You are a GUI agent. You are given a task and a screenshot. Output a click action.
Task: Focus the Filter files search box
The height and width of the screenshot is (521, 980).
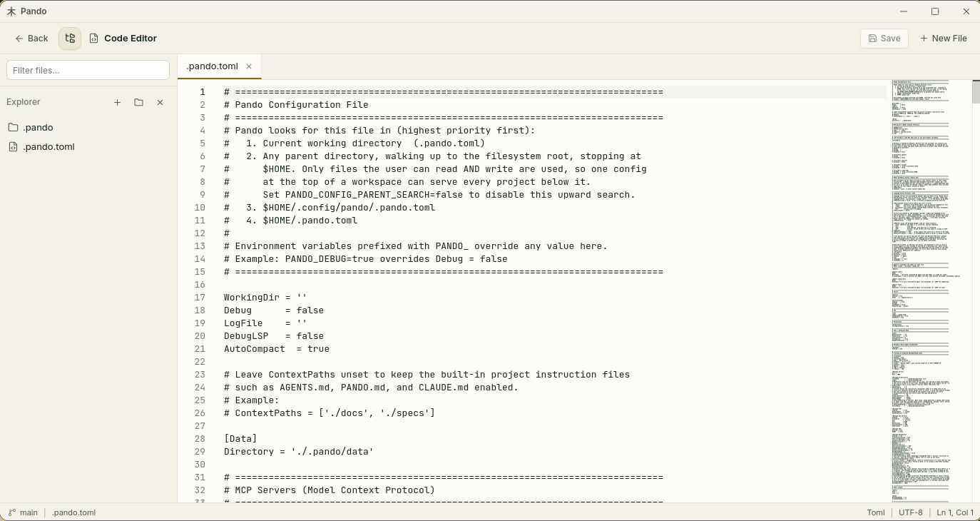pyautogui.click(x=88, y=70)
